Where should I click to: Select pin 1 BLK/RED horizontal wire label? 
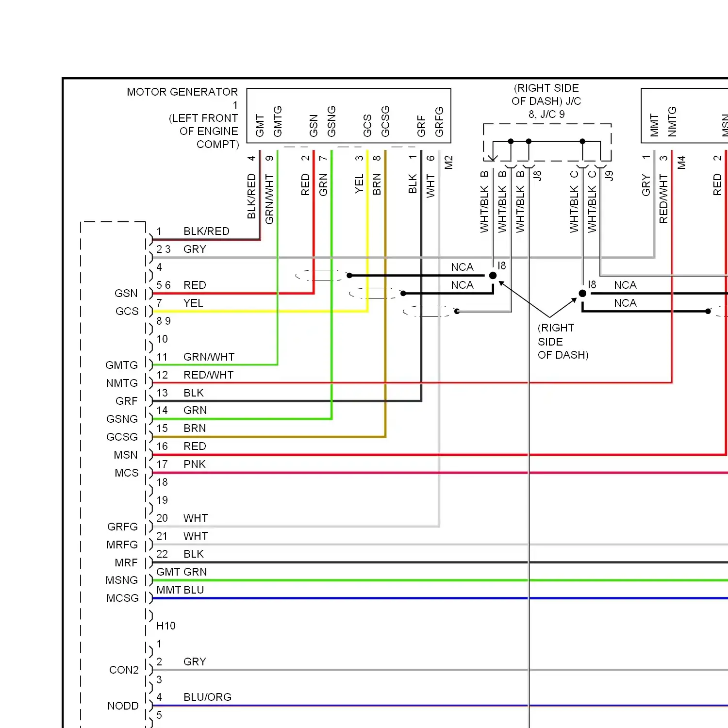click(x=206, y=231)
